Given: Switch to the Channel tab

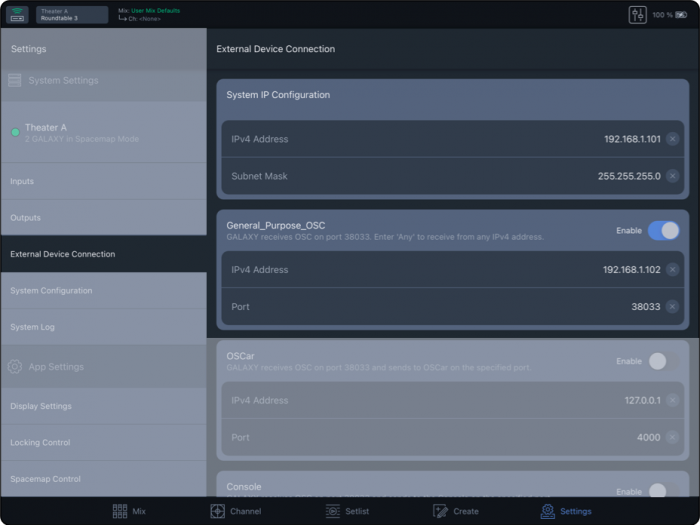Looking at the screenshot, I should pos(236,511).
